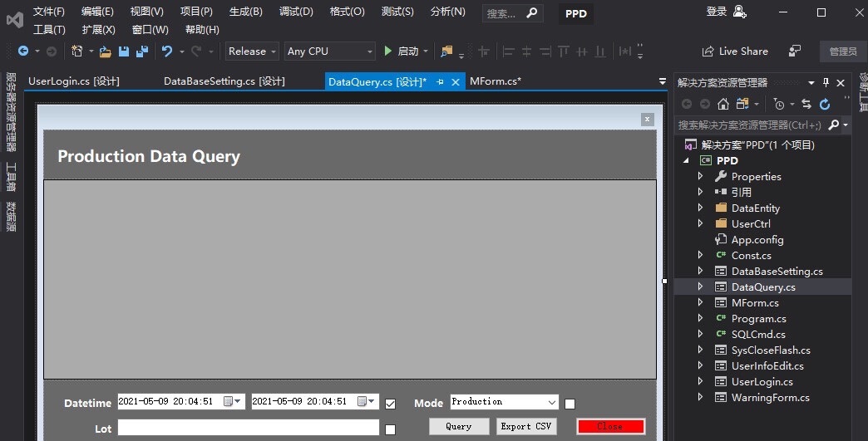Click the Find in Files icon
This screenshot has width=868, height=441.
tap(446, 51)
